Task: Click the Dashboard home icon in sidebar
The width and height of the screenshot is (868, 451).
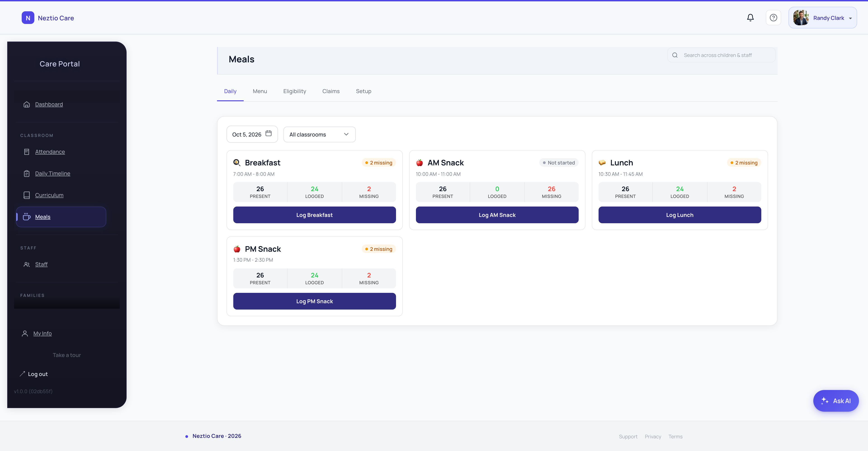Action: pos(27,104)
